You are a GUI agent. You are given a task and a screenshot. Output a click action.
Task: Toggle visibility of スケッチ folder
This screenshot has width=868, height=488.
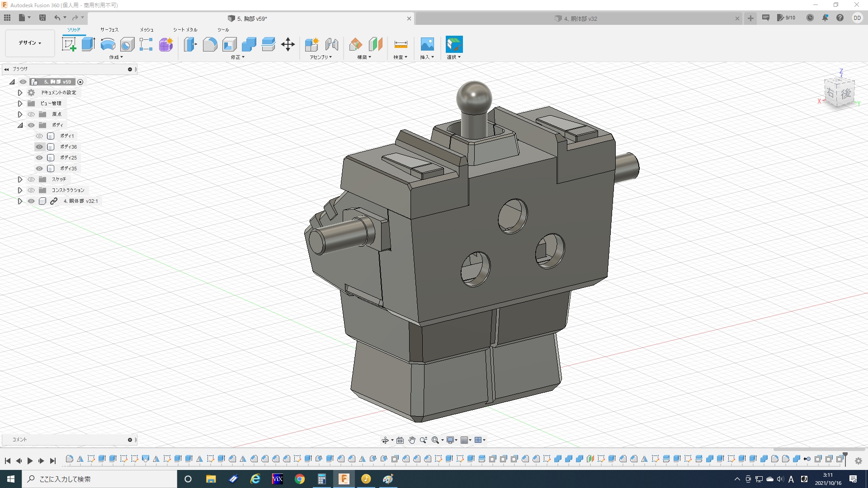tap(31, 179)
